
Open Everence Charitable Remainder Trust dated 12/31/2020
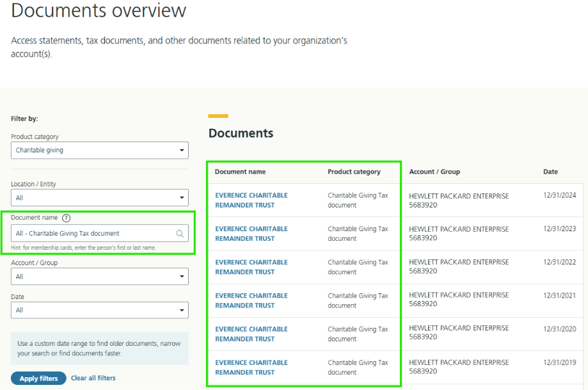251,334
